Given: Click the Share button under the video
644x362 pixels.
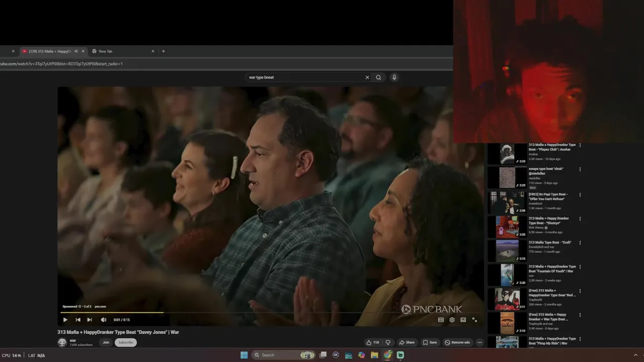Looking at the screenshot, I should click(x=407, y=342).
